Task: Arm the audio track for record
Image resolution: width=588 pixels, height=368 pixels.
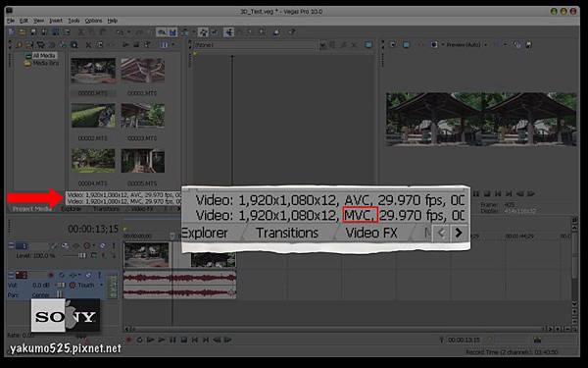Action: (x=51, y=275)
